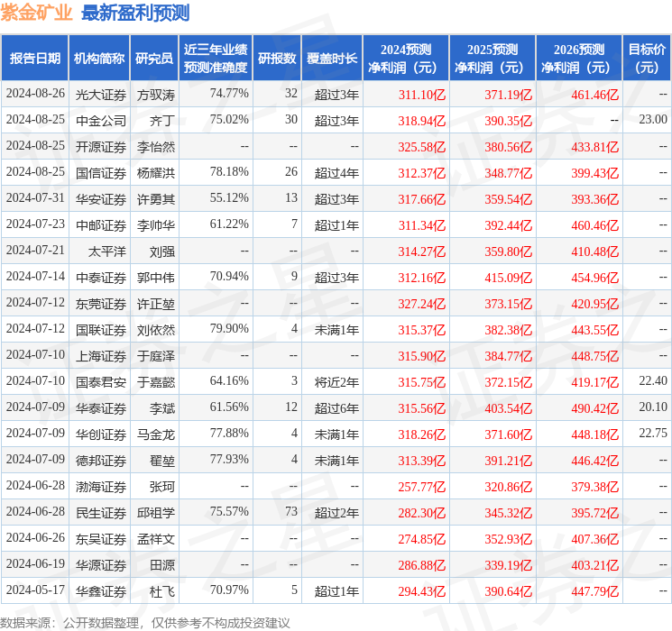Screen dimensions: 672x631
Task: Click the 最新盈利预测 title text
Action: pyautogui.click(x=135, y=13)
